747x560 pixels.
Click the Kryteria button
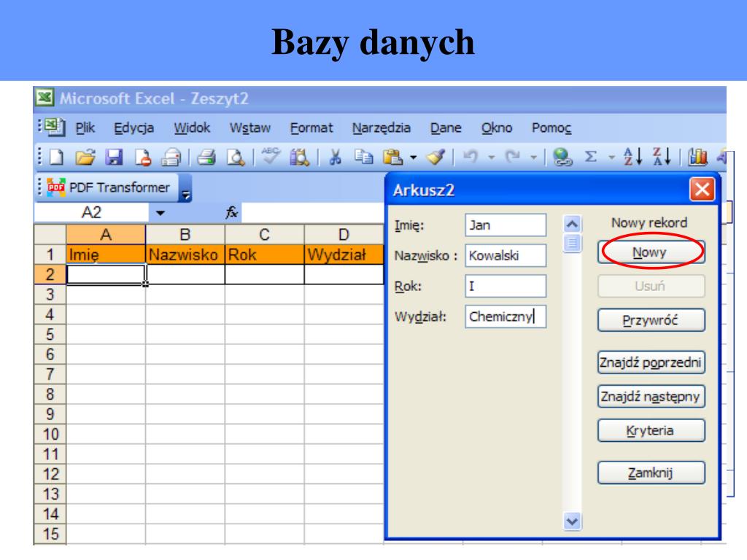coord(651,430)
